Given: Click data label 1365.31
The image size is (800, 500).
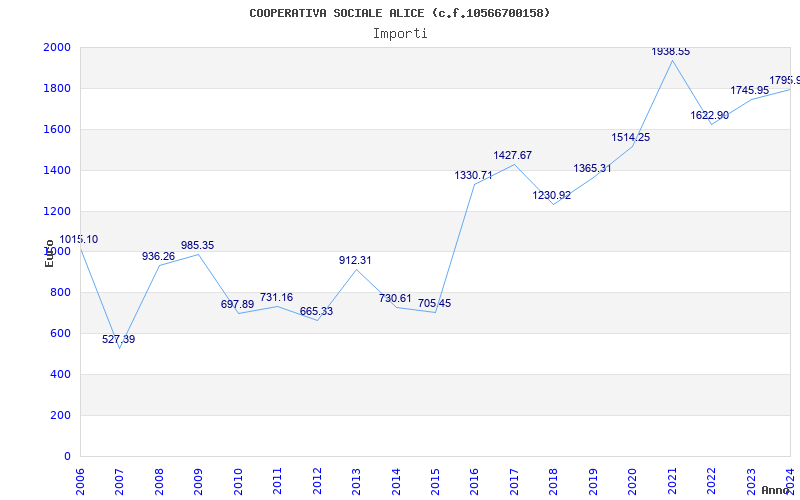Looking at the screenshot, I should point(592,168).
